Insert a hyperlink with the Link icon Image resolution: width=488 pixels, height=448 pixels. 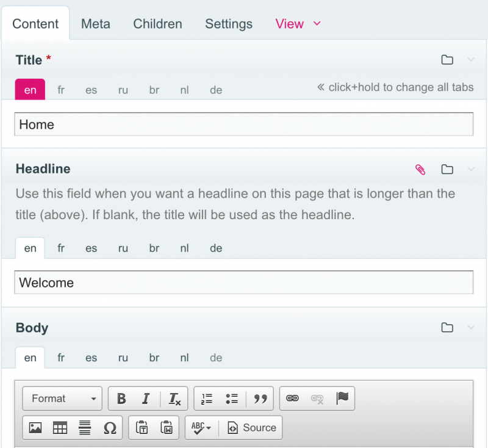(x=292, y=399)
